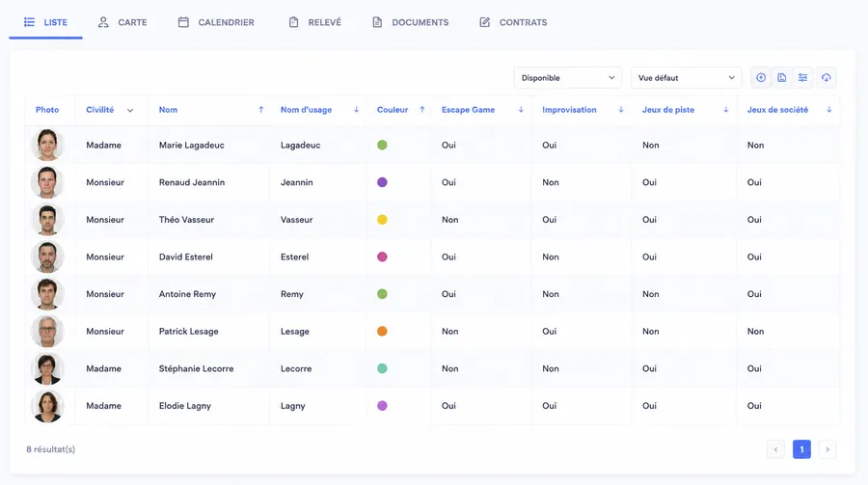868x485 pixels.
Task: Click Elodie Lagny's violet color dot
Action: pos(382,406)
